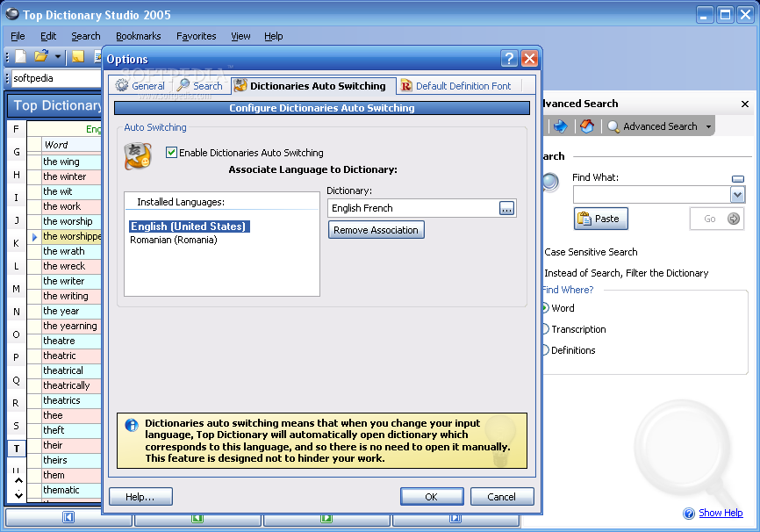Click the Remove Association button
The image size is (760, 532).
point(376,230)
